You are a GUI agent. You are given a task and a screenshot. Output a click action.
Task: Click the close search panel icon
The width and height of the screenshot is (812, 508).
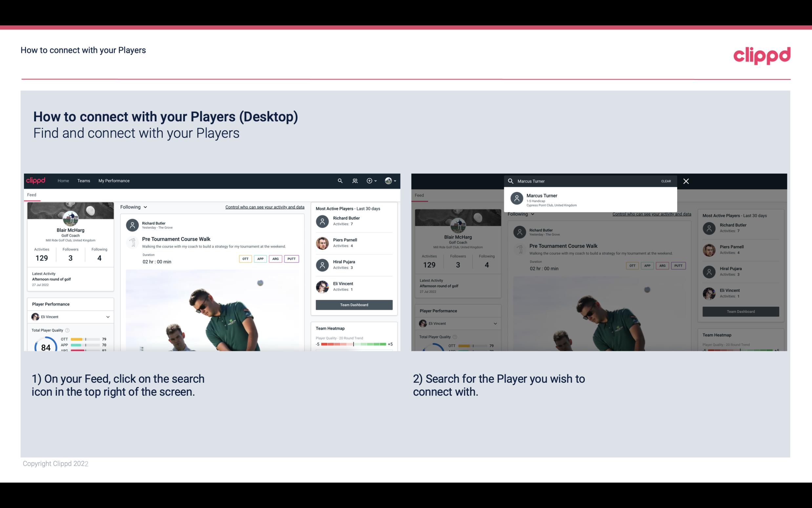pyautogui.click(x=686, y=181)
